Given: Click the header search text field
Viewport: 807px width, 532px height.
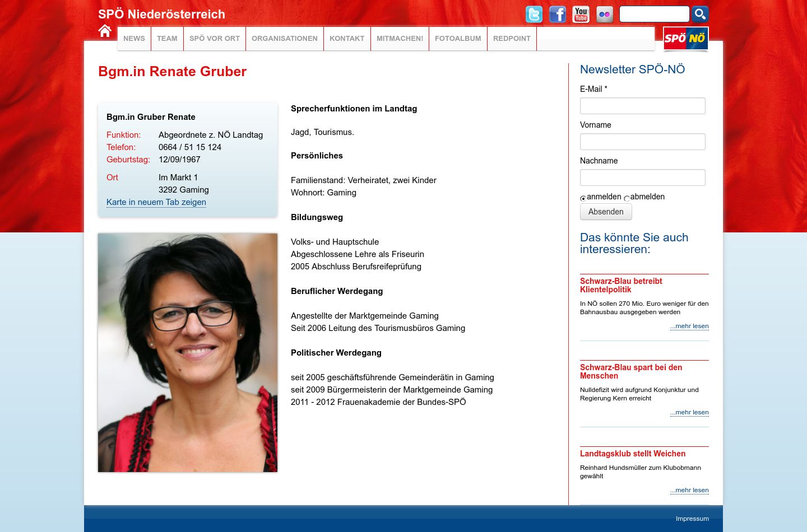Looking at the screenshot, I should 654,14.
